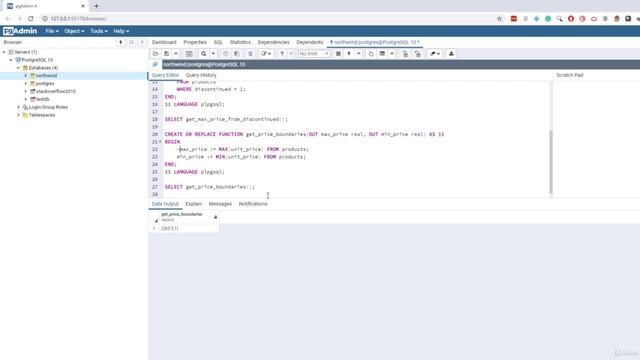Click the Execute query lightning icon
This screenshot has height=360, width=640.
tap(349, 54)
